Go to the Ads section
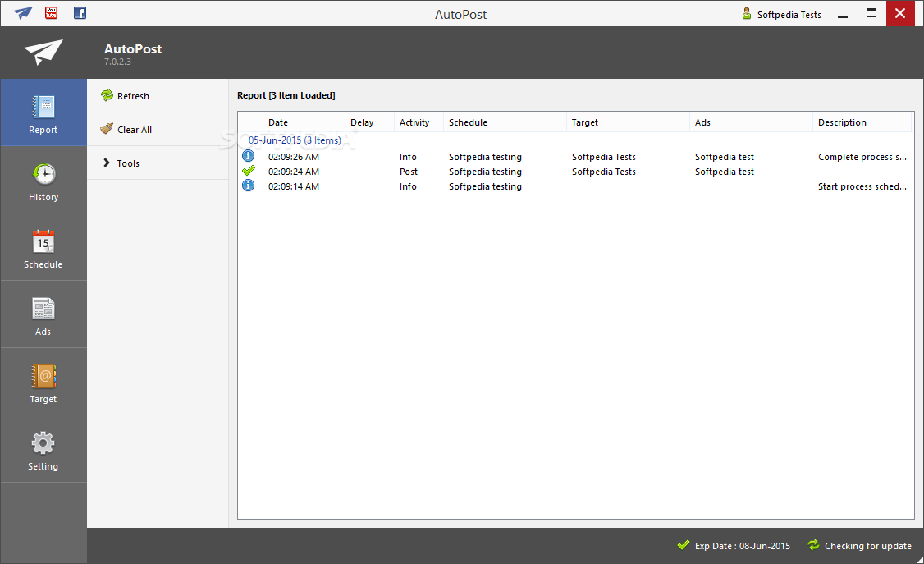Image resolution: width=924 pixels, height=564 pixels. click(x=43, y=314)
